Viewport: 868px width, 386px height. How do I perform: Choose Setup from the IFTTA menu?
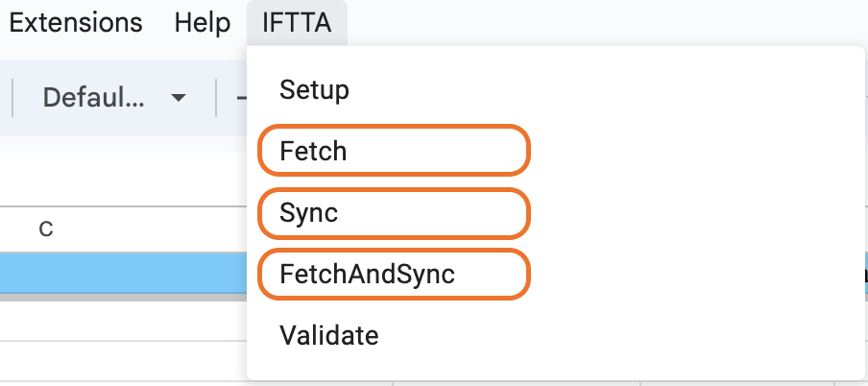coord(314,91)
